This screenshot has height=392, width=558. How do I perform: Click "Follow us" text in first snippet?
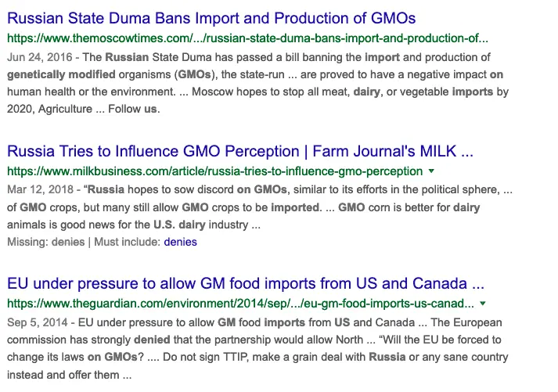[x=135, y=110]
